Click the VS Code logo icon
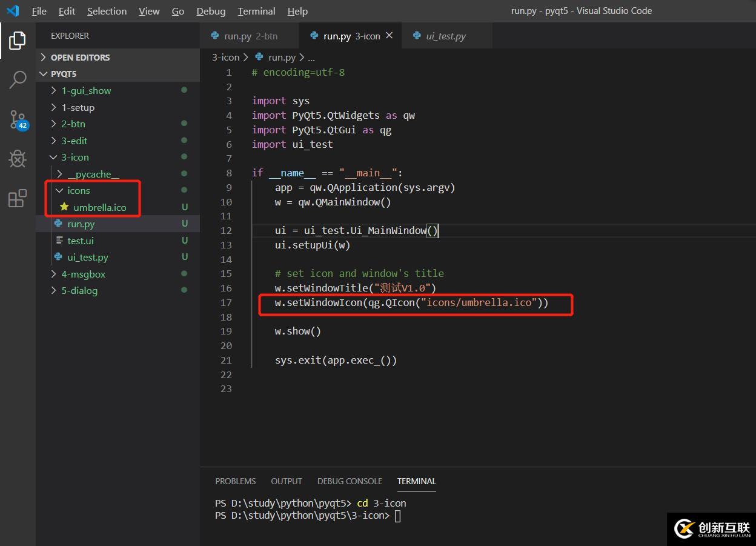This screenshot has width=756, height=546. [x=13, y=11]
